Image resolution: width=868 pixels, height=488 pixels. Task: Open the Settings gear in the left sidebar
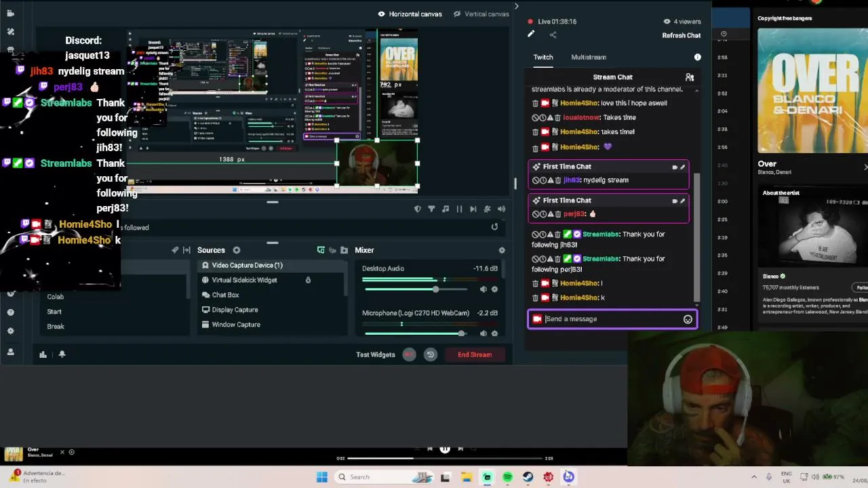click(10, 331)
